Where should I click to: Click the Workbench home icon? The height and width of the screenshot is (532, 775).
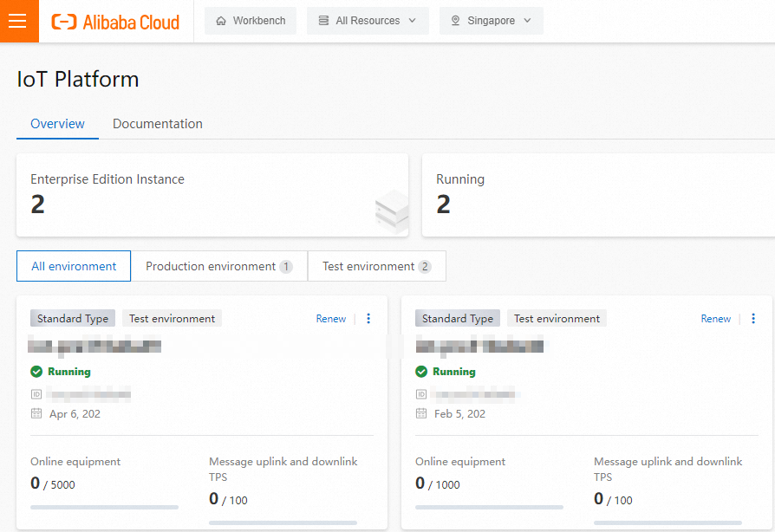(221, 21)
